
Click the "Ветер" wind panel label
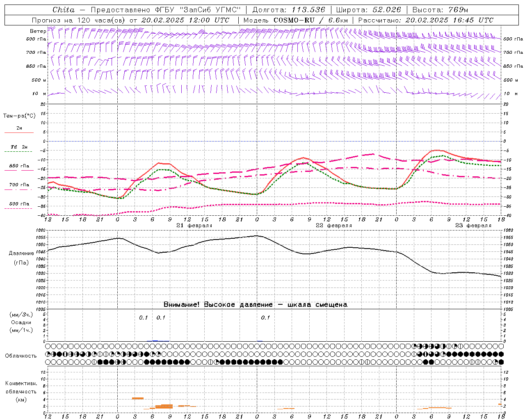(38, 31)
